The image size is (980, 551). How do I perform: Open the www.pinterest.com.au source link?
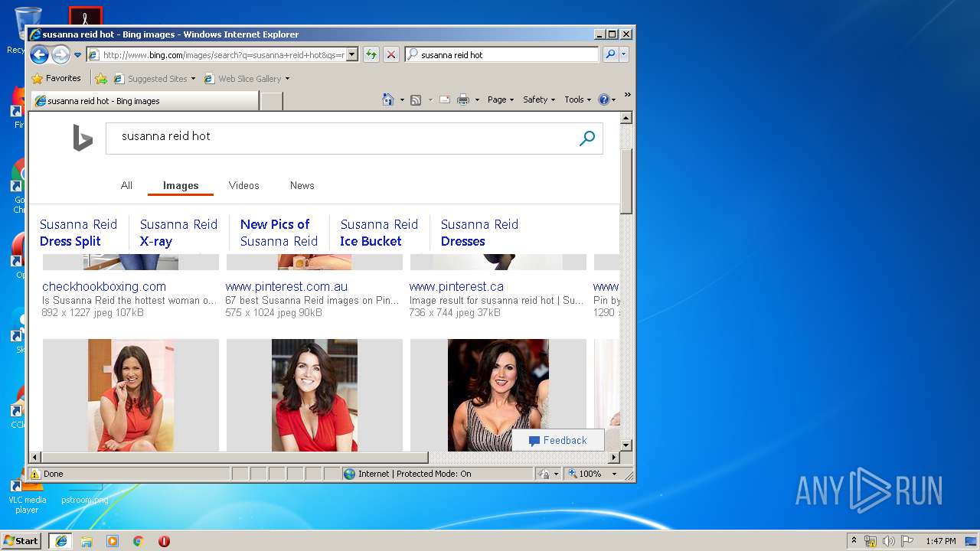(286, 286)
